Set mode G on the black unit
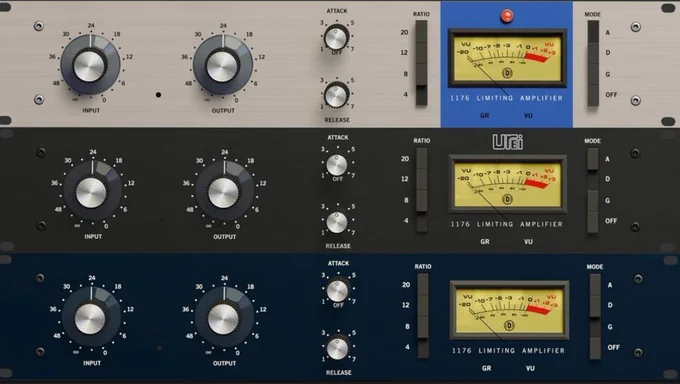Image resolution: width=680 pixels, height=384 pixels. pos(592,200)
